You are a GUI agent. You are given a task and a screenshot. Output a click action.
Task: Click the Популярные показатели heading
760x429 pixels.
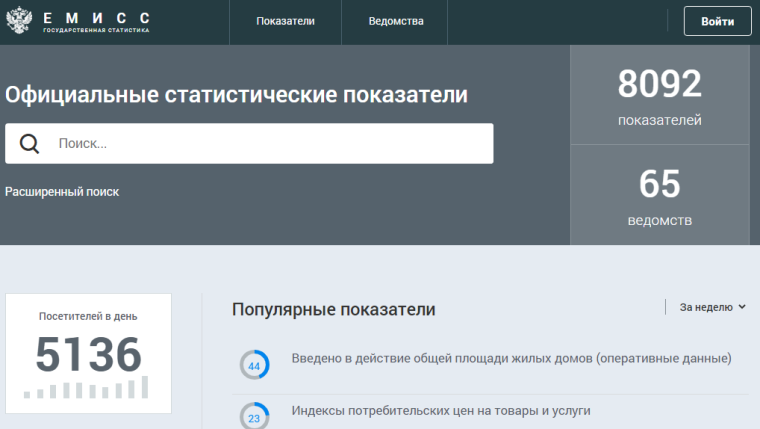coord(333,309)
